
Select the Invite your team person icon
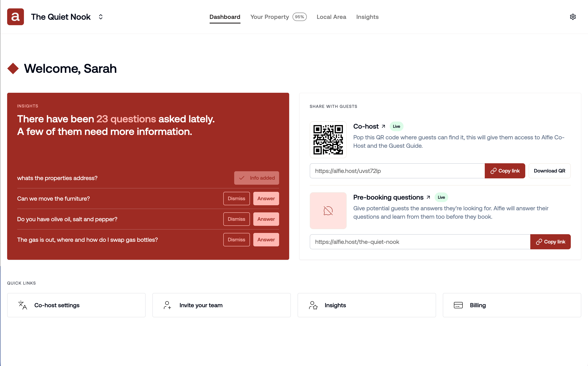(167, 305)
